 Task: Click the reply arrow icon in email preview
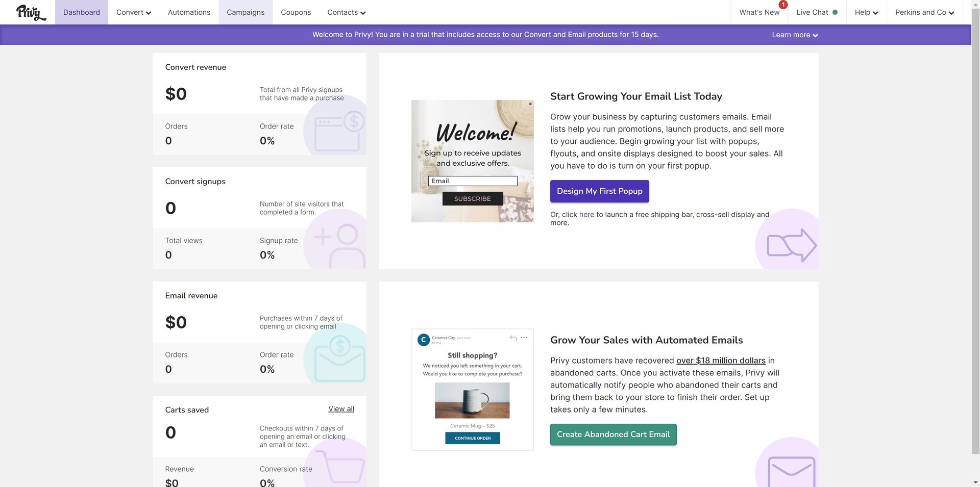(513, 338)
